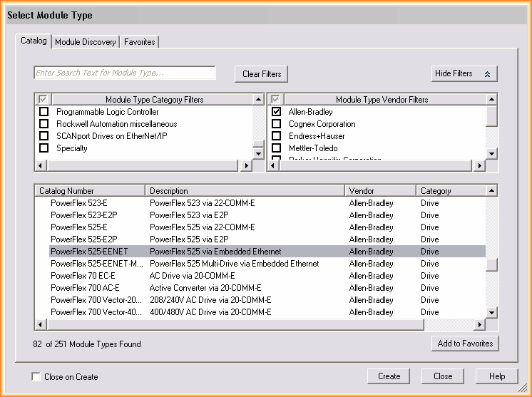532x397 pixels.
Task: Switch to the Module Discovery tab
Action: [85, 42]
